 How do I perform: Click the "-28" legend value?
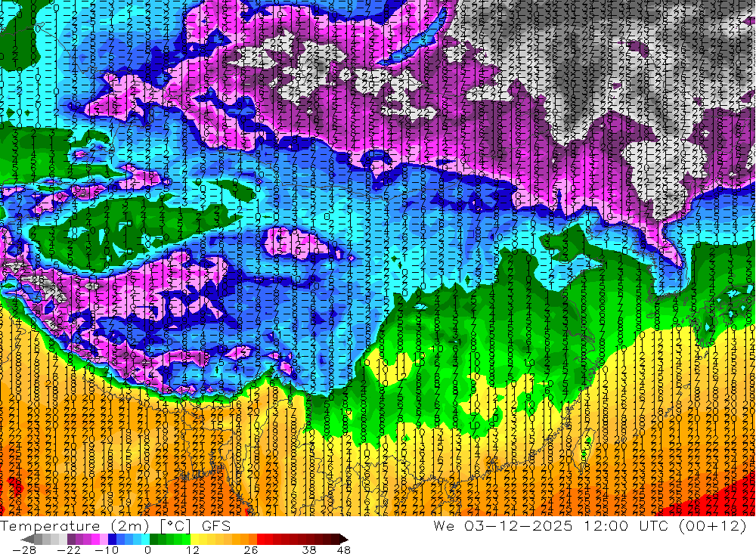pyautogui.click(x=23, y=549)
